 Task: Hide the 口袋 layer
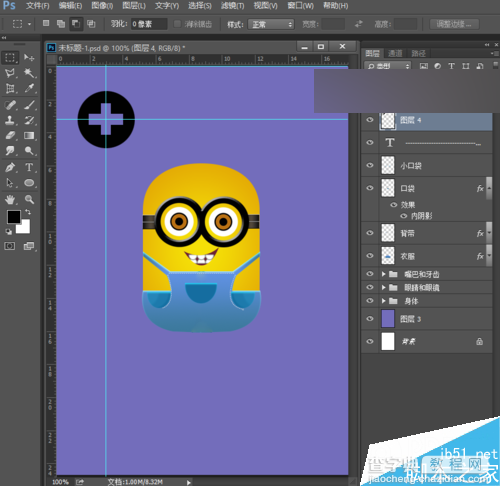click(370, 188)
